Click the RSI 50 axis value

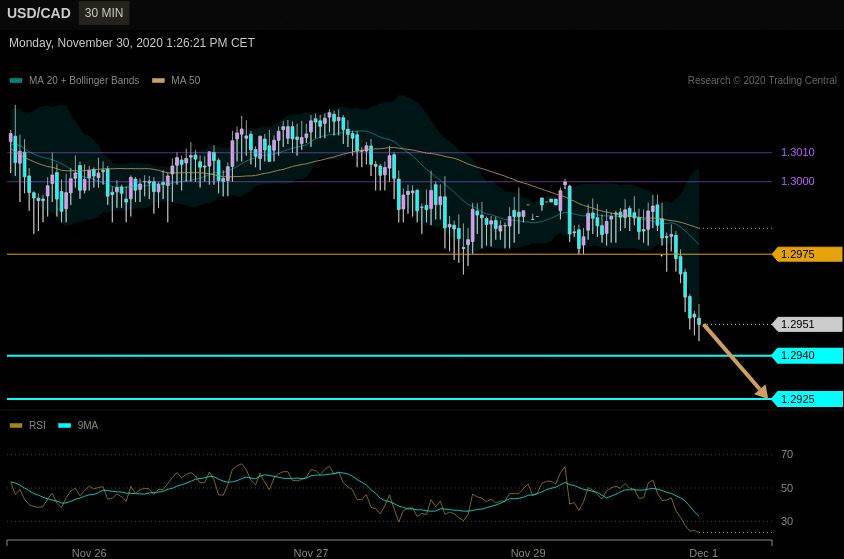(x=787, y=489)
